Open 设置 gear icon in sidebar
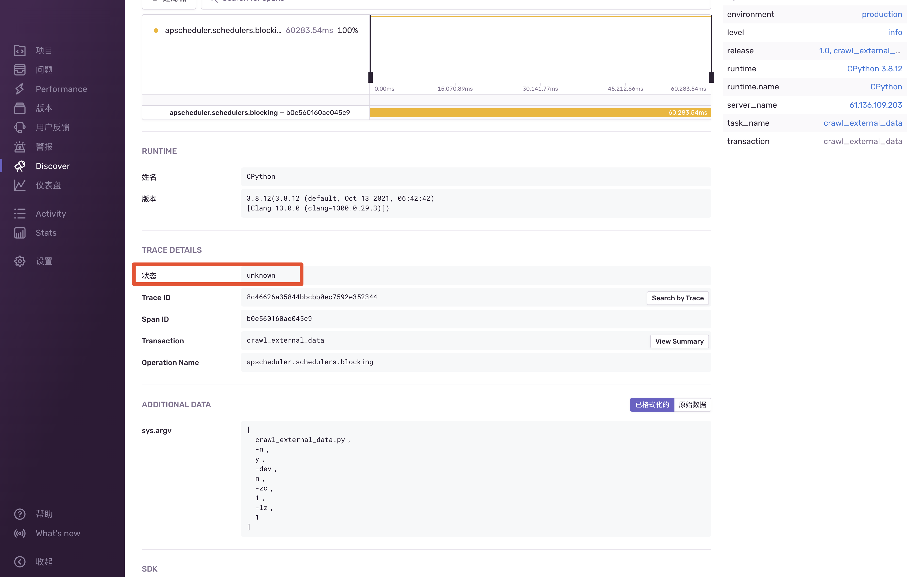This screenshot has width=924, height=577. [20, 261]
